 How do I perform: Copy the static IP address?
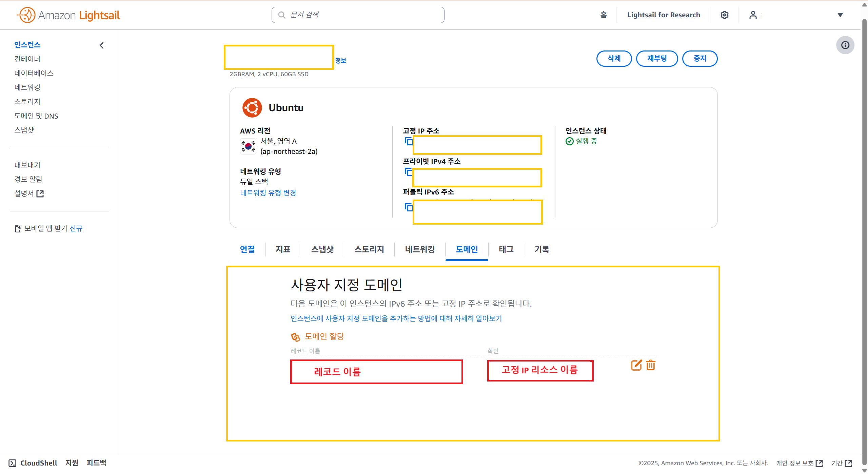(x=408, y=141)
